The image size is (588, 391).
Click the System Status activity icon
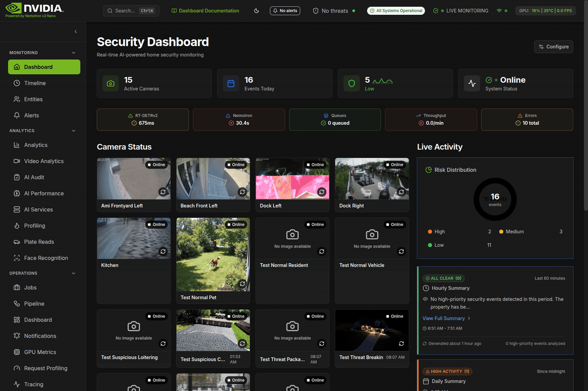(472, 84)
